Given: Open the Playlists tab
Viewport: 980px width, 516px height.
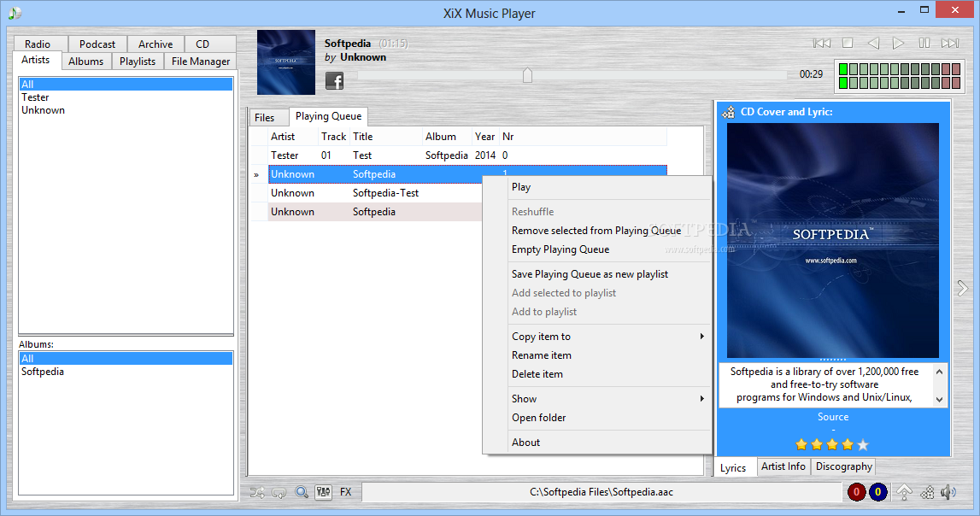Looking at the screenshot, I should (138, 62).
